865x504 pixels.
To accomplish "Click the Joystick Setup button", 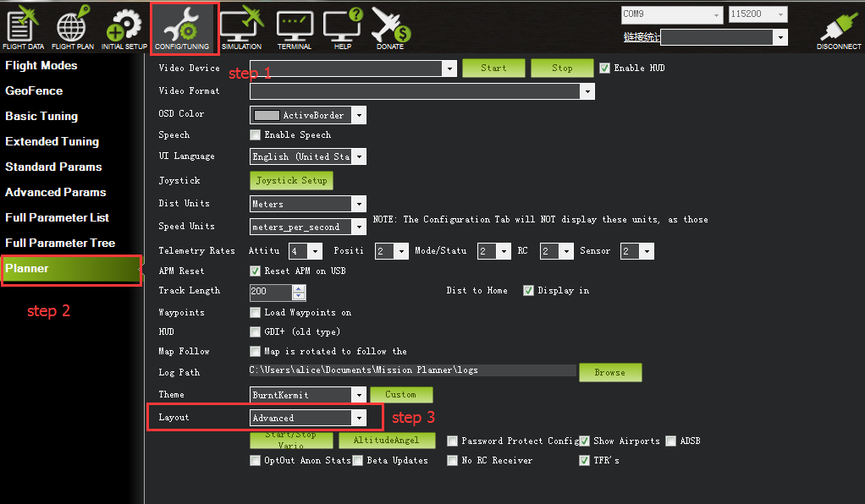I will tap(290, 180).
